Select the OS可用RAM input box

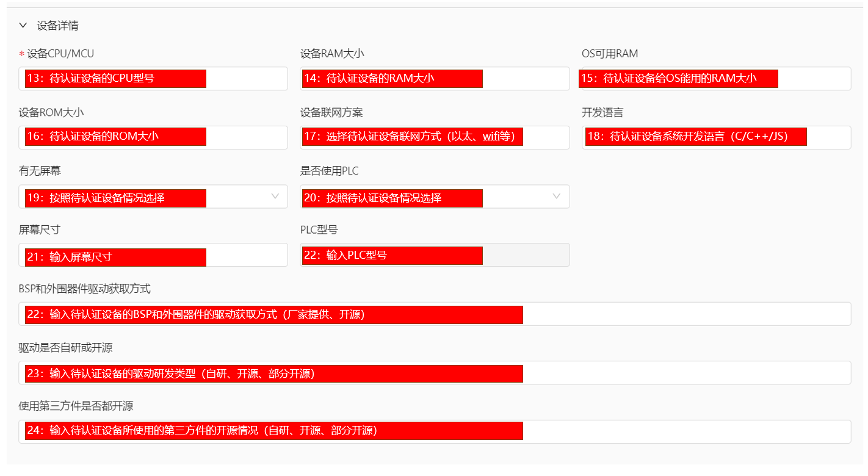tap(716, 79)
